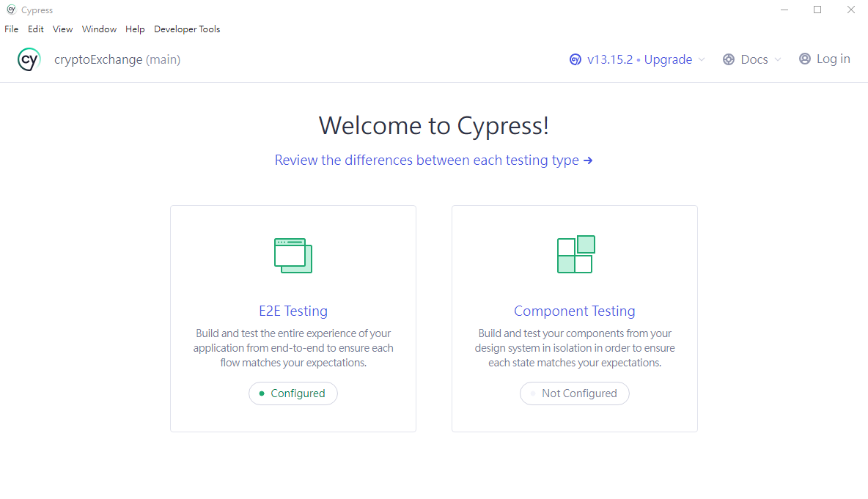
Task: Expand the Docs dropdown chevron
Action: 778,60
